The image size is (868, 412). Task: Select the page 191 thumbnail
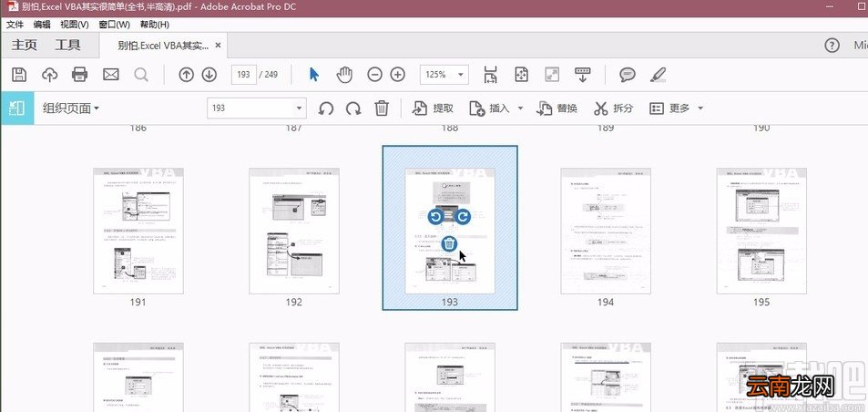click(138, 231)
